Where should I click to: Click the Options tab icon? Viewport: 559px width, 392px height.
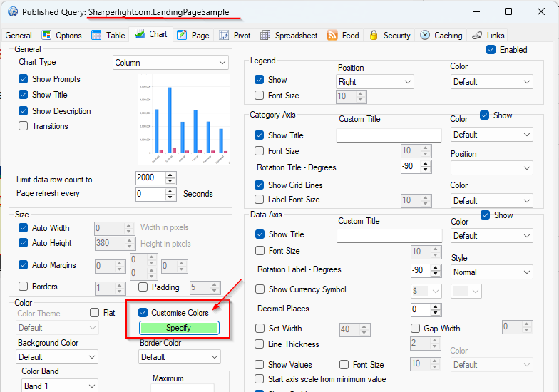click(46, 36)
